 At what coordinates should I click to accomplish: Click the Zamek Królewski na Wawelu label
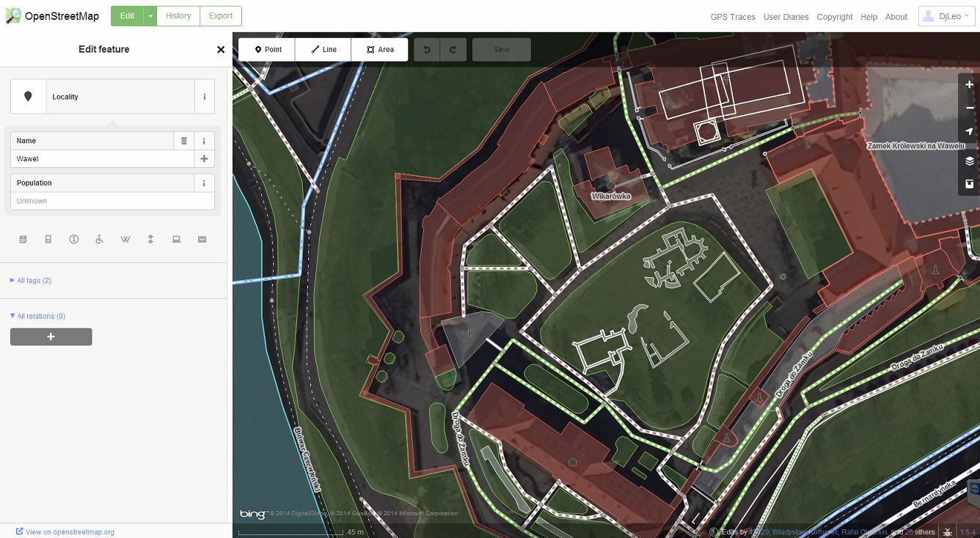point(915,146)
